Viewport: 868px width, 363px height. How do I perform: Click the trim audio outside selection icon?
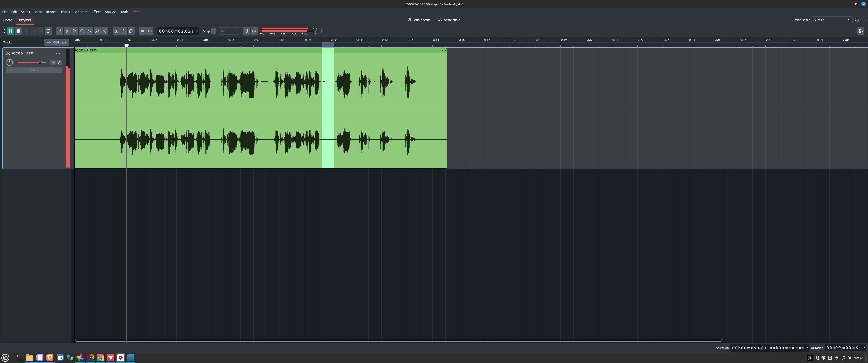pyautogui.click(x=142, y=31)
